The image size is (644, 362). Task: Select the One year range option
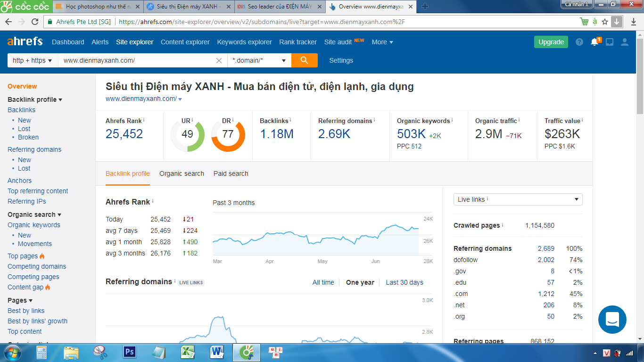tap(360, 282)
